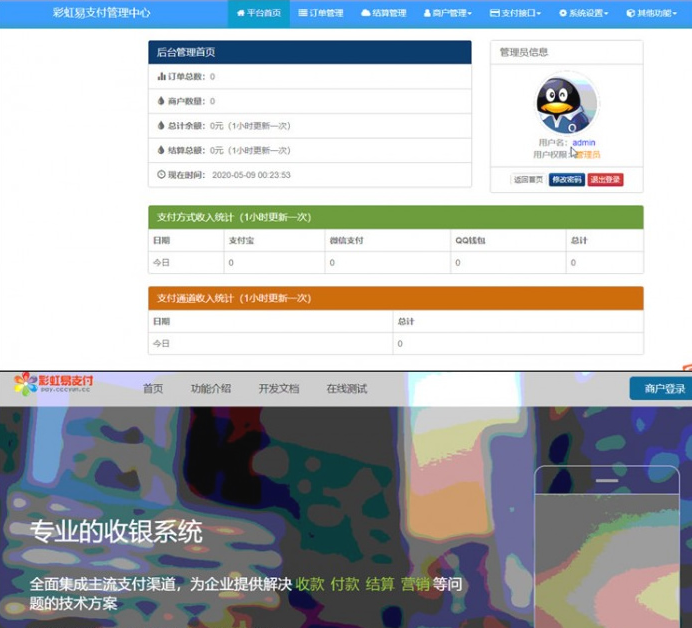Click the 彩虹易支付 flower logo
692x628 pixels.
click(x=25, y=384)
